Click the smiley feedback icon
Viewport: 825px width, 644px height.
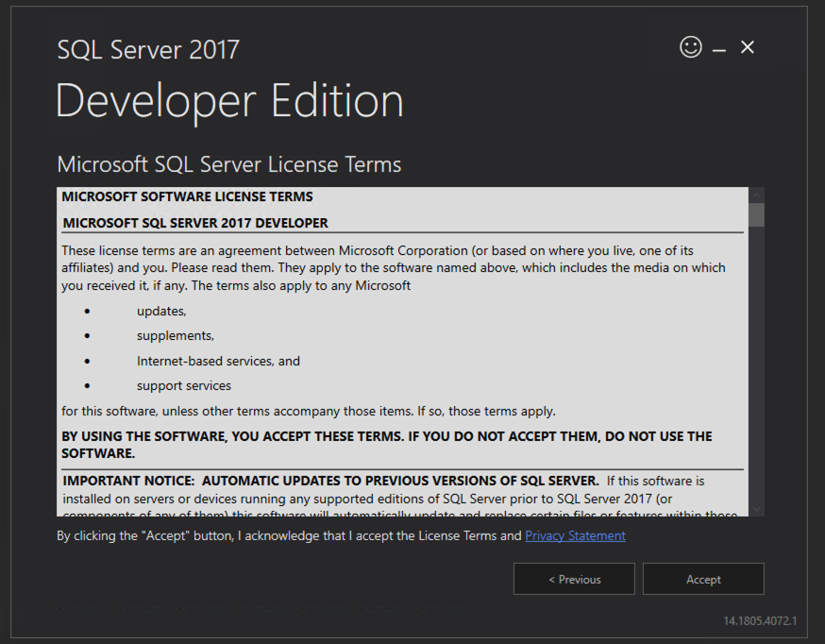690,47
